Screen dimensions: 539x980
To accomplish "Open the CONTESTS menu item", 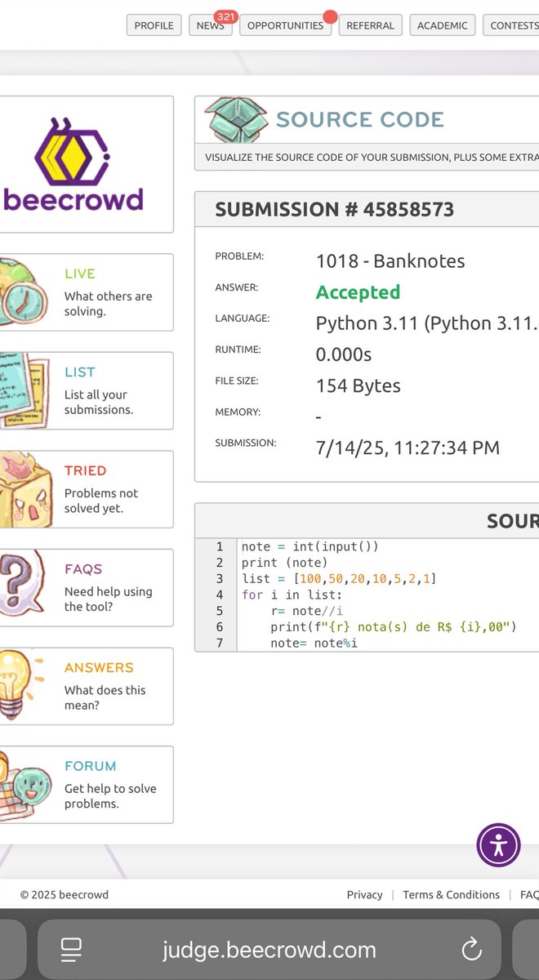I will pyautogui.click(x=511, y=25).
